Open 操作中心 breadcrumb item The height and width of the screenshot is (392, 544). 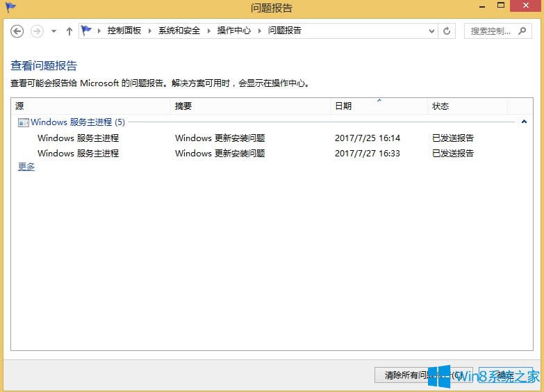click(x=233, y=31)
